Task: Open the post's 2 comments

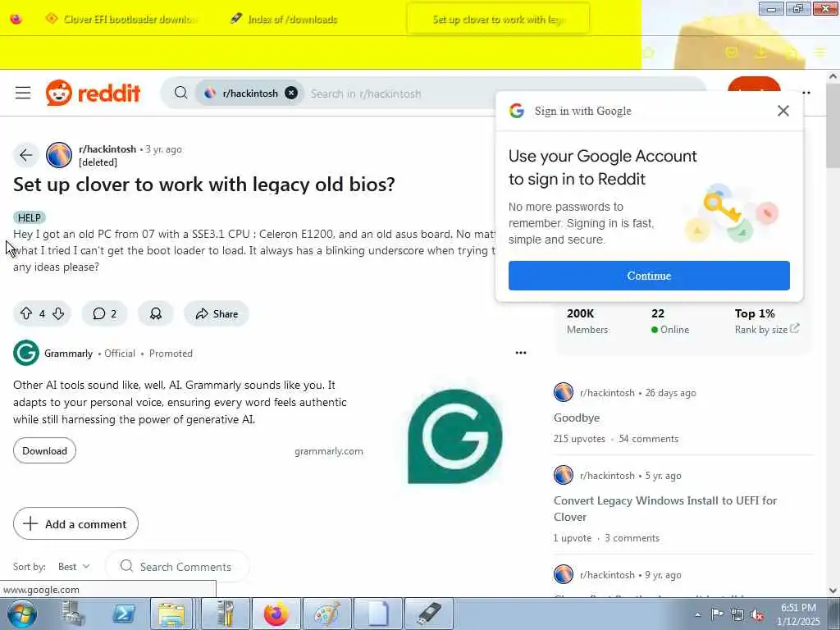Action: pos(104,313)
